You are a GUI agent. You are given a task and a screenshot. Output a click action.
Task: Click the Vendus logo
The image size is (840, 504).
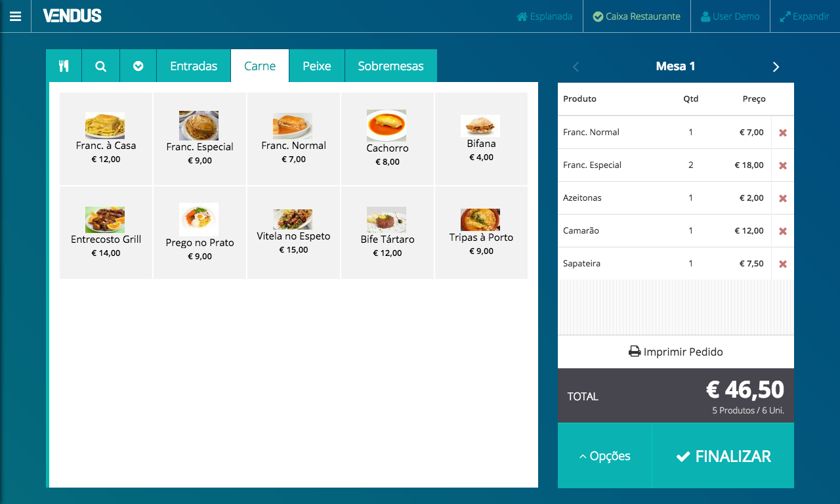(x=72, y=16)
